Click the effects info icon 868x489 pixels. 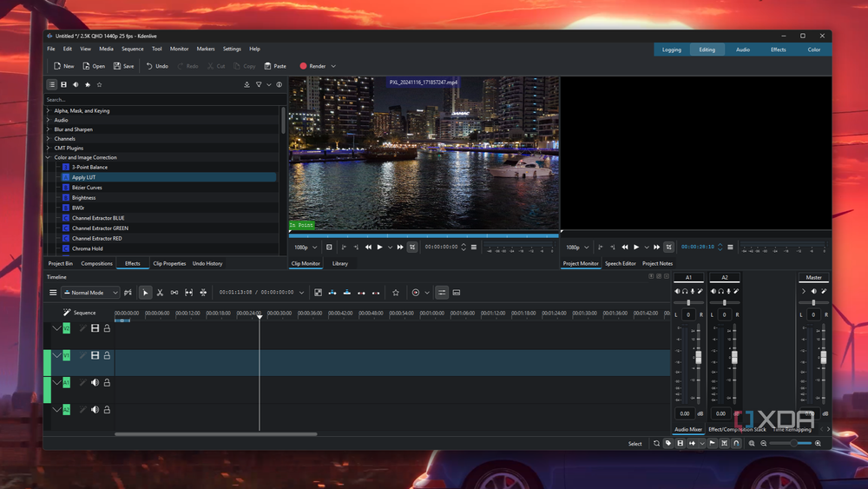tap(279, 85)
